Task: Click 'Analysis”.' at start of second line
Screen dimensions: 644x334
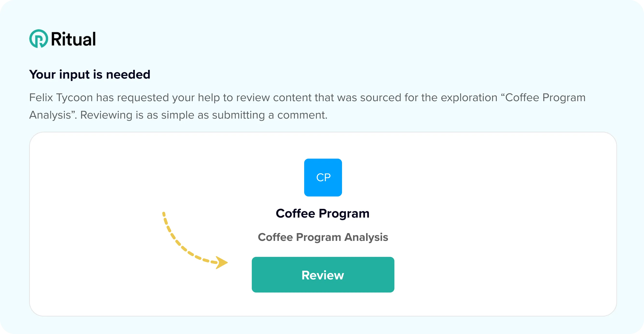Action: 53,115
